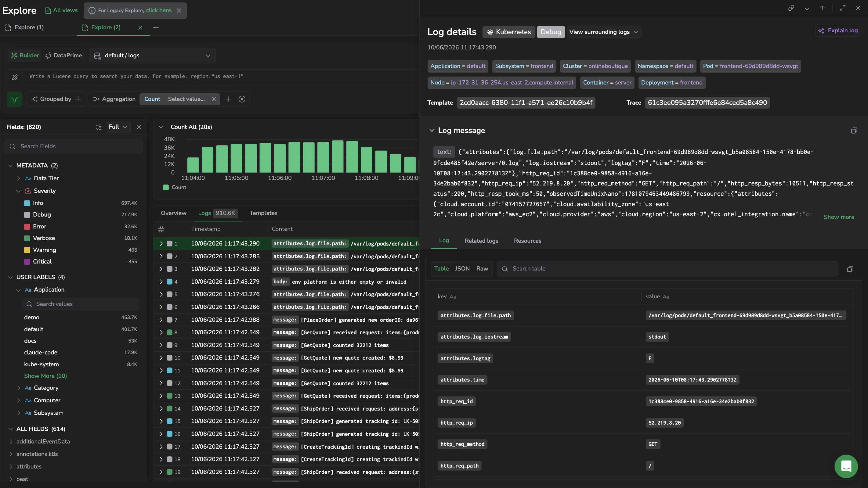Copy the log message text icon
Viewport: 868px width, 488px height.
tap(854, 130)
